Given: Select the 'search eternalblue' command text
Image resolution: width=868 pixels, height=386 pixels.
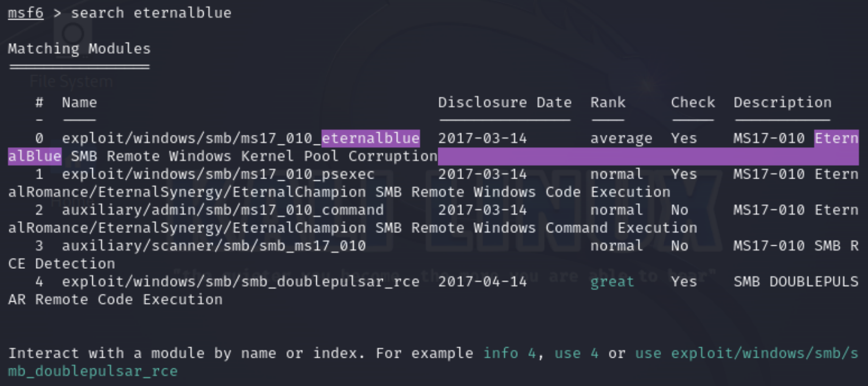Looking at the screenshot, I should pos(151,13).
